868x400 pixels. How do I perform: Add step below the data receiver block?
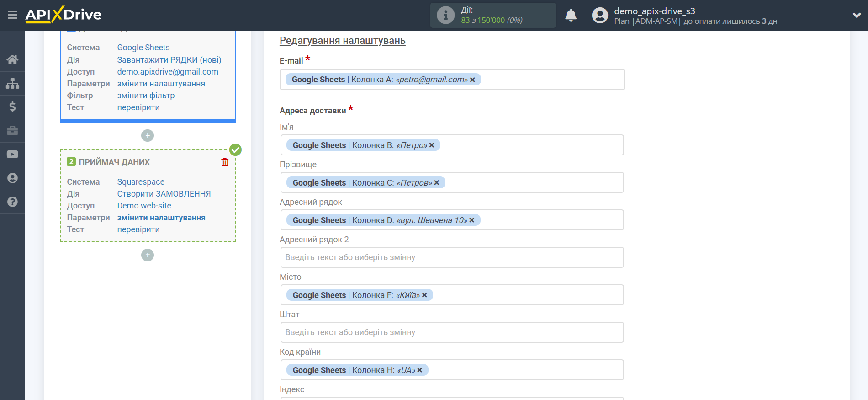pos(148,255)
